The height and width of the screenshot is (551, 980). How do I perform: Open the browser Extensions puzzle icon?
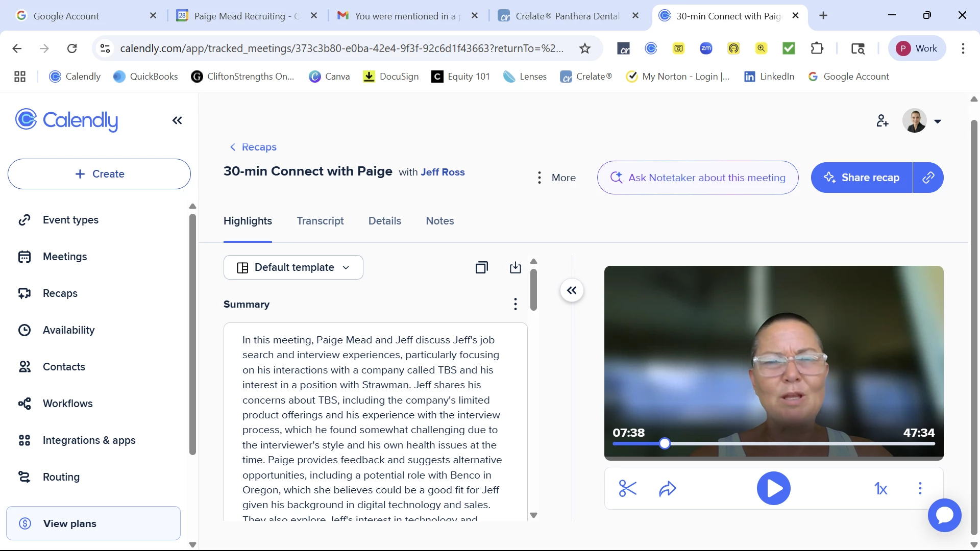coord(817,48)
